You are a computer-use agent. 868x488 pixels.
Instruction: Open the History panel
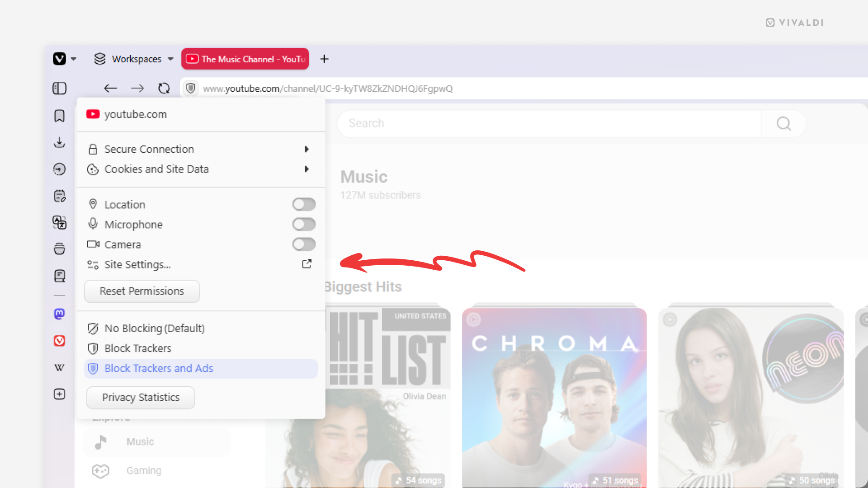pyautogui.click(x=60, y=169)
